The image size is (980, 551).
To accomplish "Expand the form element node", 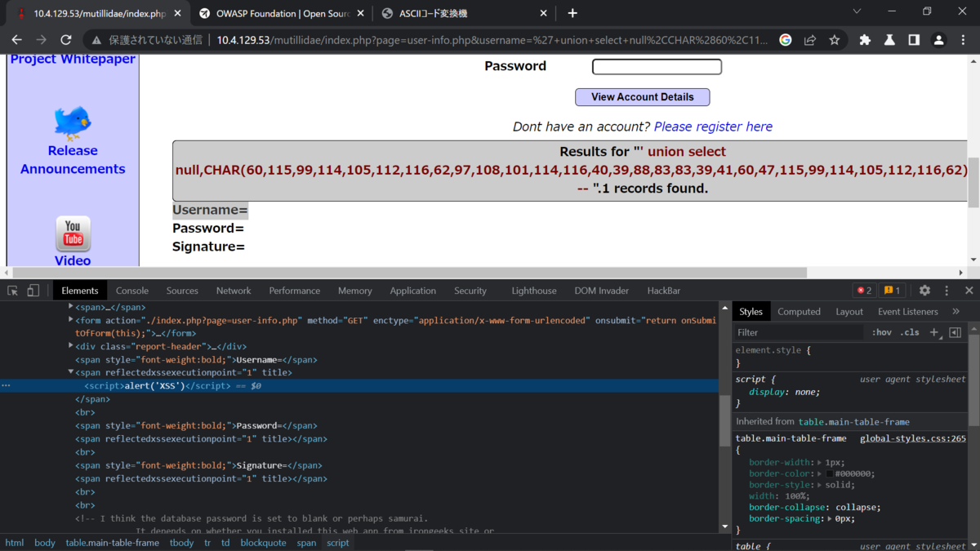I will coord(71,320).
